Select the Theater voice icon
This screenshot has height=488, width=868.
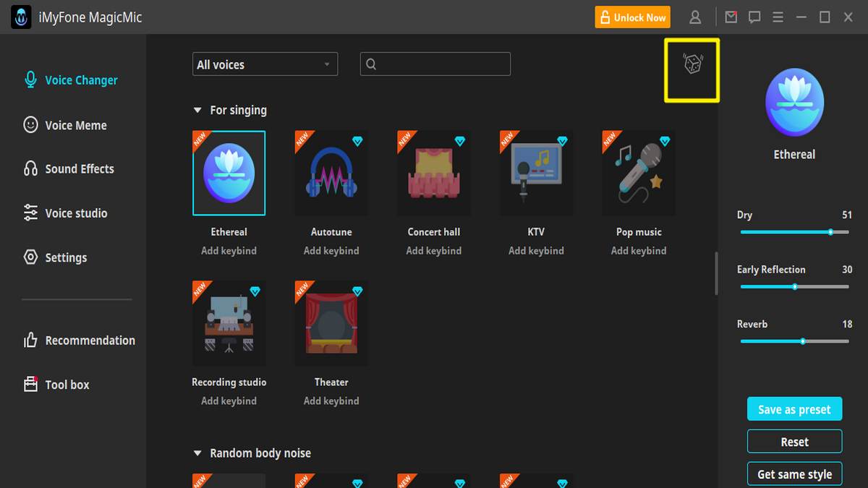click(x=331, y=323)
